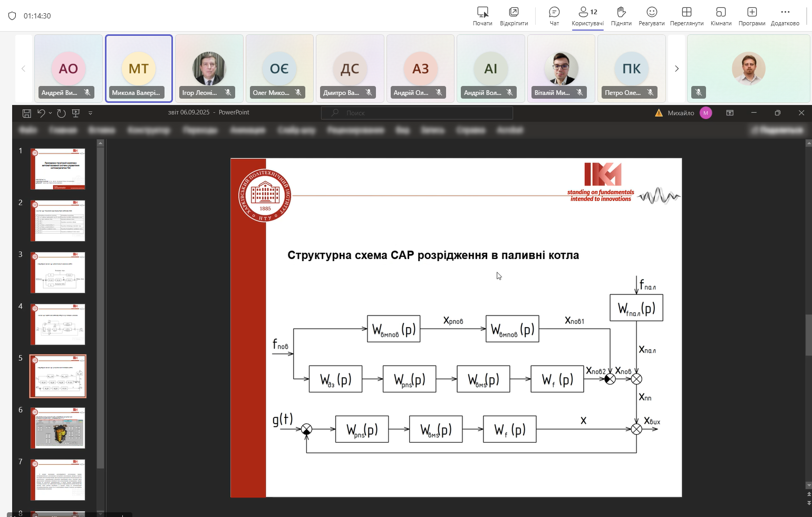
Task: Click the Undo arrow in PowerPoint
Action: 41,113
